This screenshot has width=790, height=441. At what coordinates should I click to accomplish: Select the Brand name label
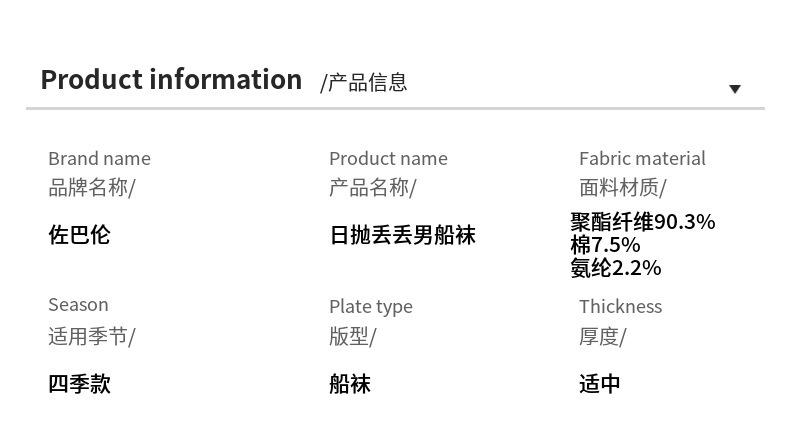[99, 158]
